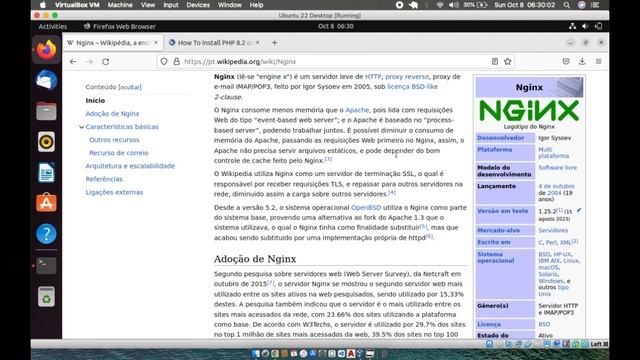
Task: Launch Thunderbird mail from the dock
Action: [46, 80]
